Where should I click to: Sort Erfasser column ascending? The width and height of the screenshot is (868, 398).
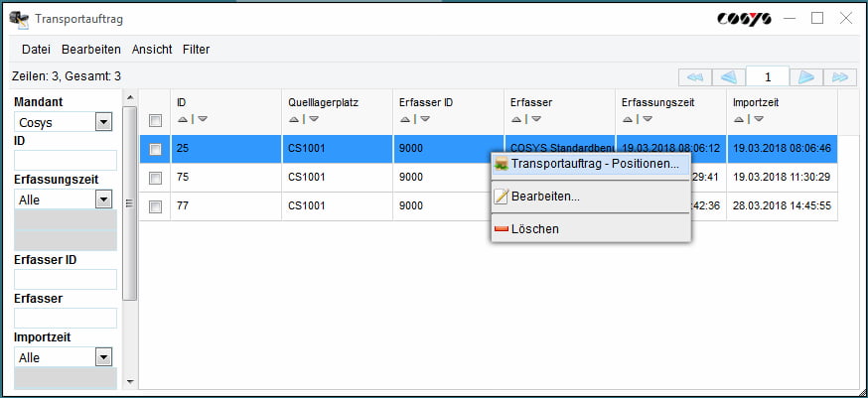coord(515,118)
